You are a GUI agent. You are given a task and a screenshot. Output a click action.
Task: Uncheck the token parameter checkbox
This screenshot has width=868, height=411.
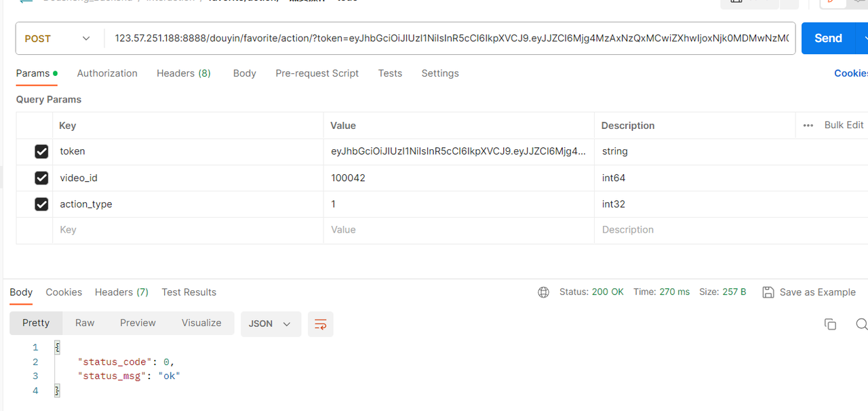[x=41, y=152]
